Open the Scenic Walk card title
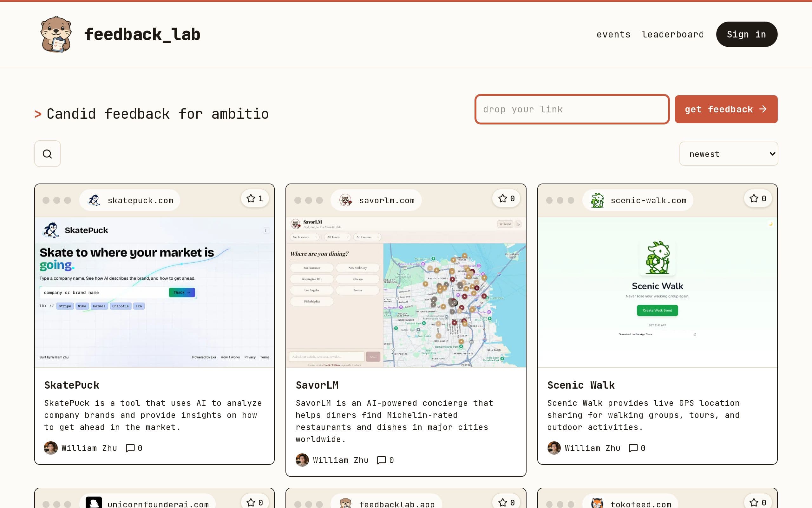 point(581,385)
